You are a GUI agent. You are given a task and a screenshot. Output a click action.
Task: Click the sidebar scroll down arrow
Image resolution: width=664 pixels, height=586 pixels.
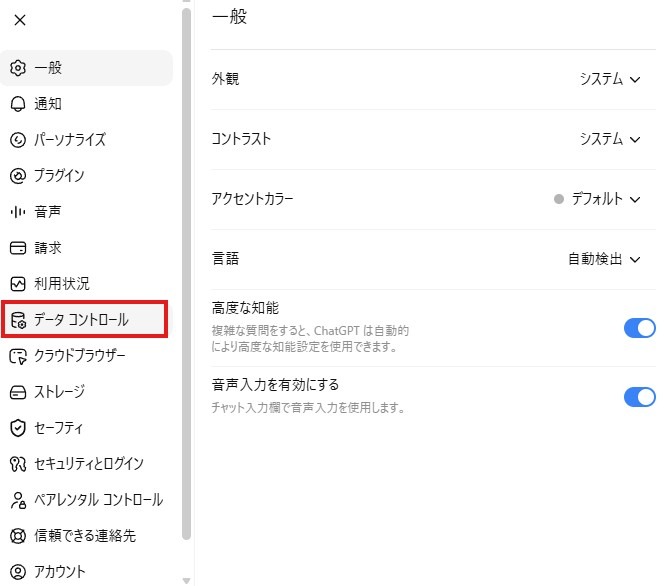186,580
